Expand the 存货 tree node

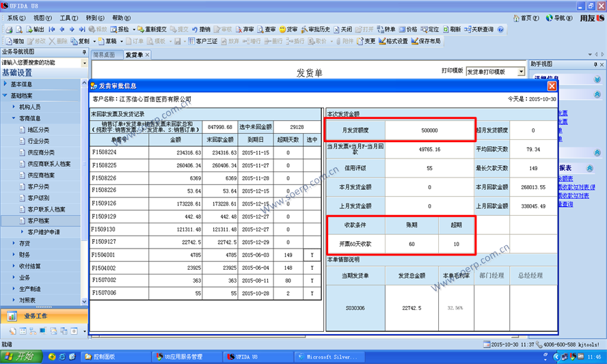14,243
